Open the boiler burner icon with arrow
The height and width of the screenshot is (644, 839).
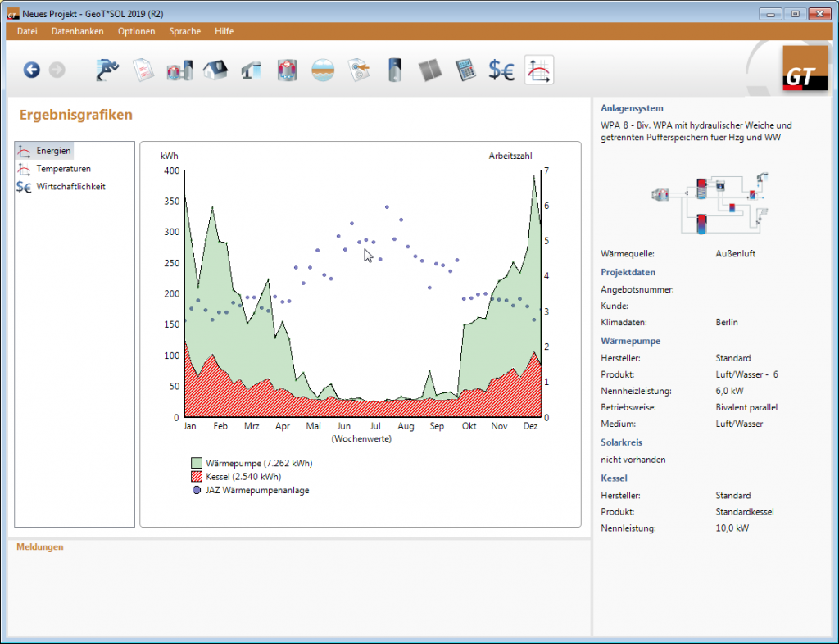pos(359,70)
